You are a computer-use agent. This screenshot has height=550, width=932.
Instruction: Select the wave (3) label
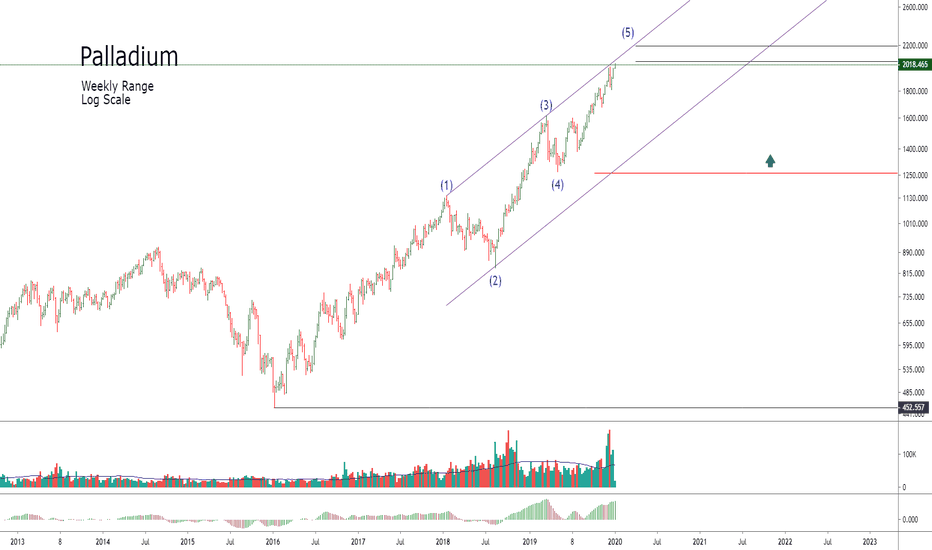pyautogui.click(x=546, y=106)
